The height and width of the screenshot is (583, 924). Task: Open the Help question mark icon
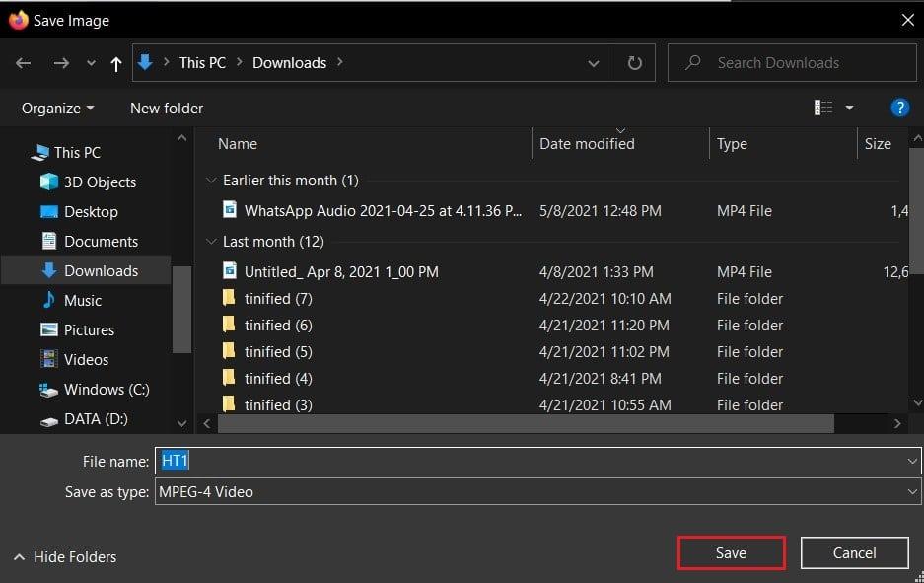[899, 108]
